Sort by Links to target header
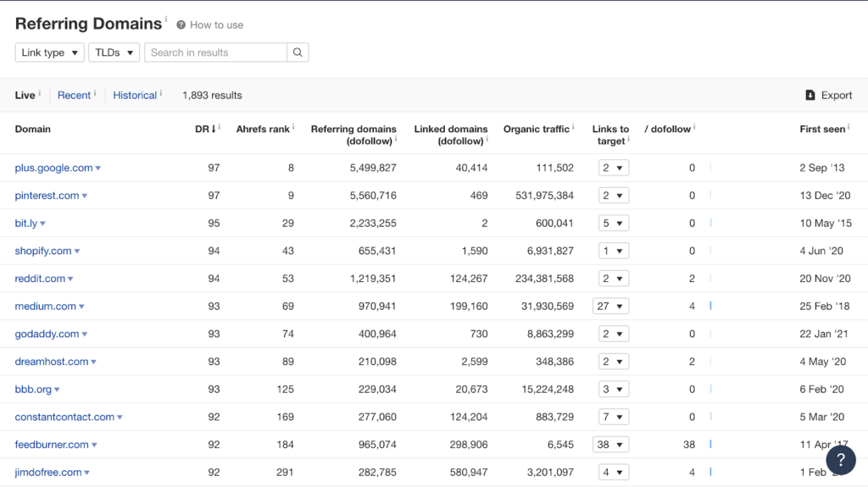Screen dimensions: 868x487 (x=610, y=135)
